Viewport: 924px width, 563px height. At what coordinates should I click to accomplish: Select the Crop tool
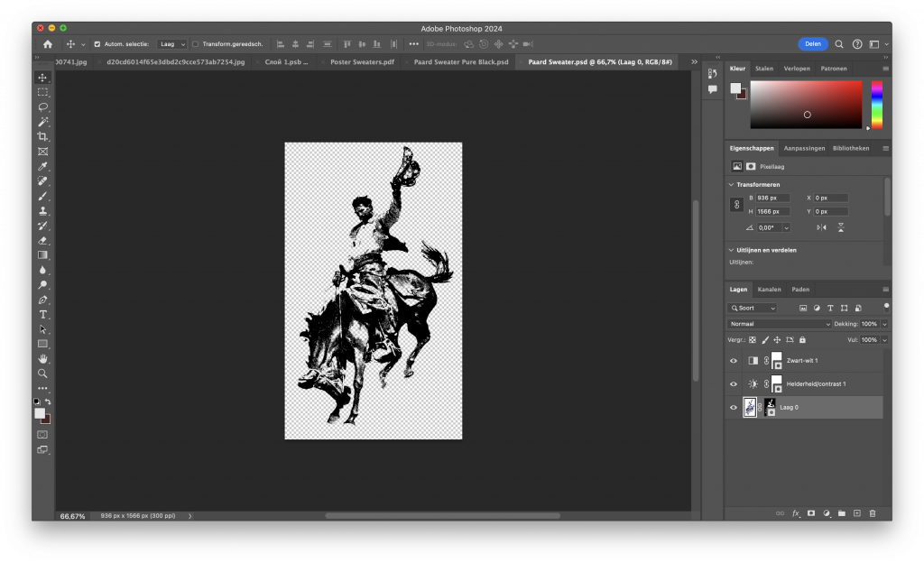[43, 136]
